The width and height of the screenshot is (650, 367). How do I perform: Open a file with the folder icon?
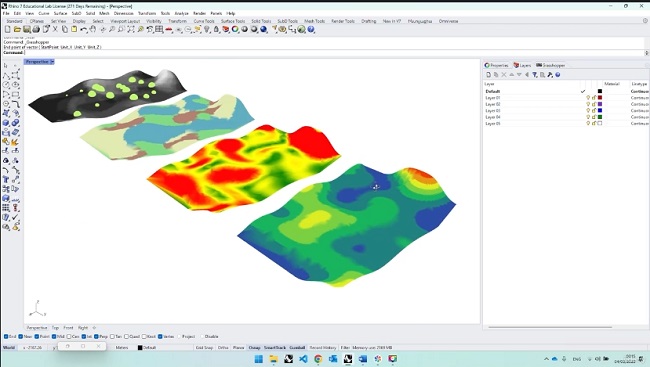tap(17, 29)
